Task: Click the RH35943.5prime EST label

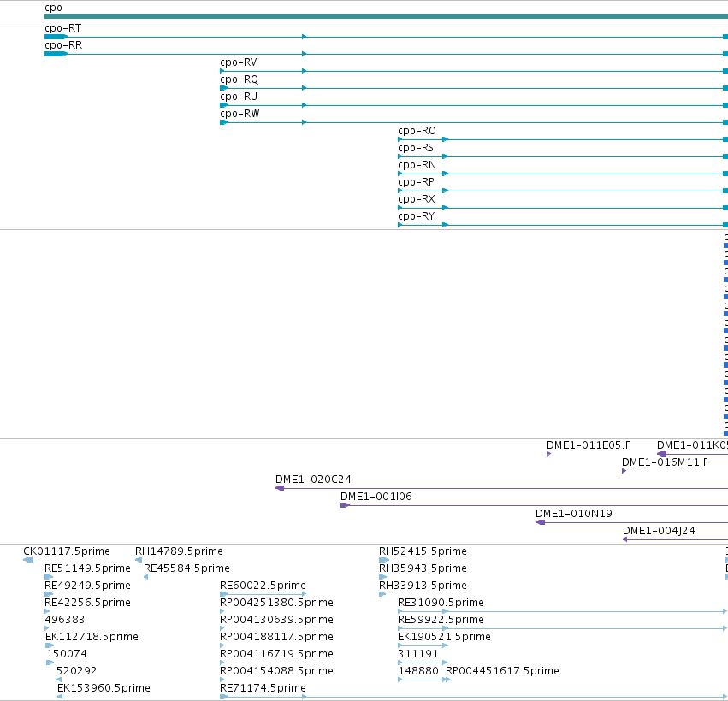Action: click(x=423, y=568)
